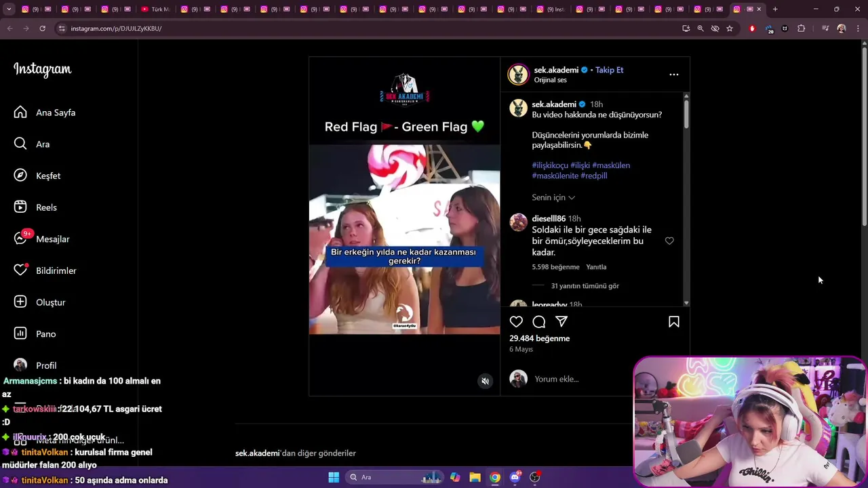The height and width of the screenshot is (488, 868).
Task: Open Ana Sayfa home in sidebar
Action: click(x=45, y=113)
